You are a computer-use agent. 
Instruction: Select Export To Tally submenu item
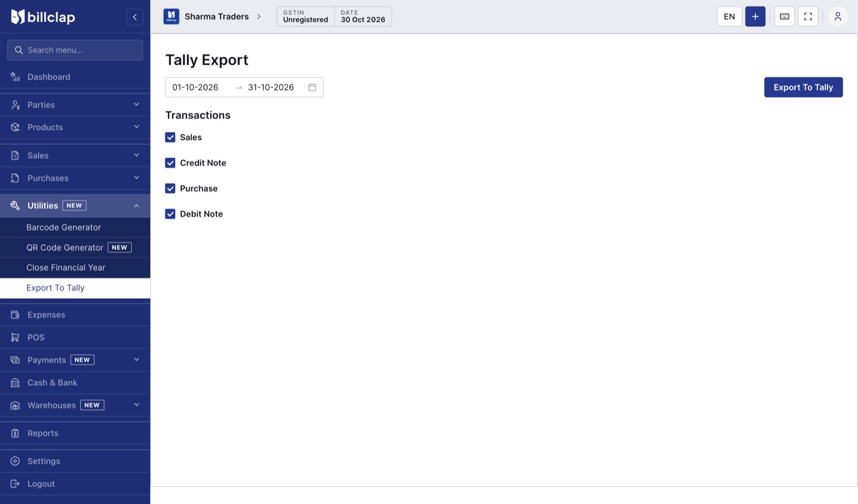coord(75,288)
